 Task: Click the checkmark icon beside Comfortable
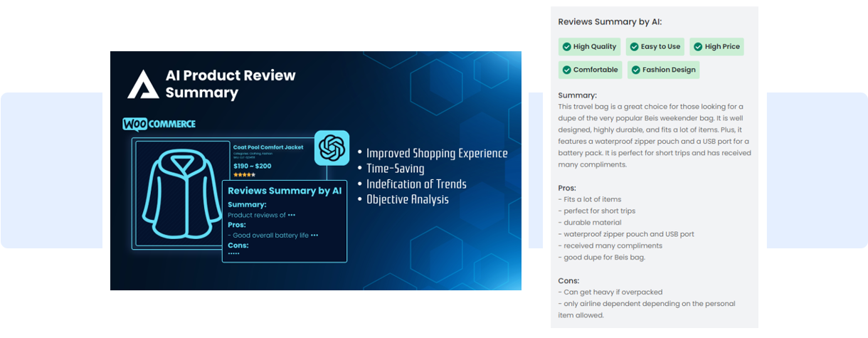567,70
